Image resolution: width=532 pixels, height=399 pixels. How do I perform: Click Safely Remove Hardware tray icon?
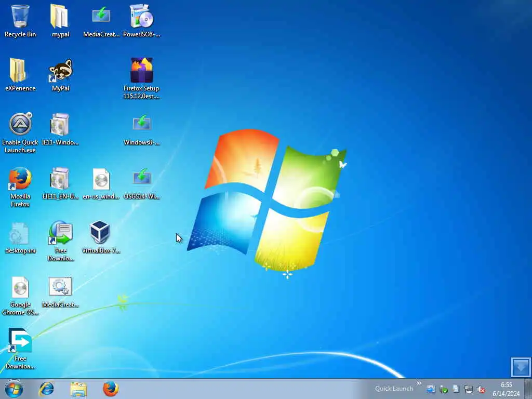(444, 390)
